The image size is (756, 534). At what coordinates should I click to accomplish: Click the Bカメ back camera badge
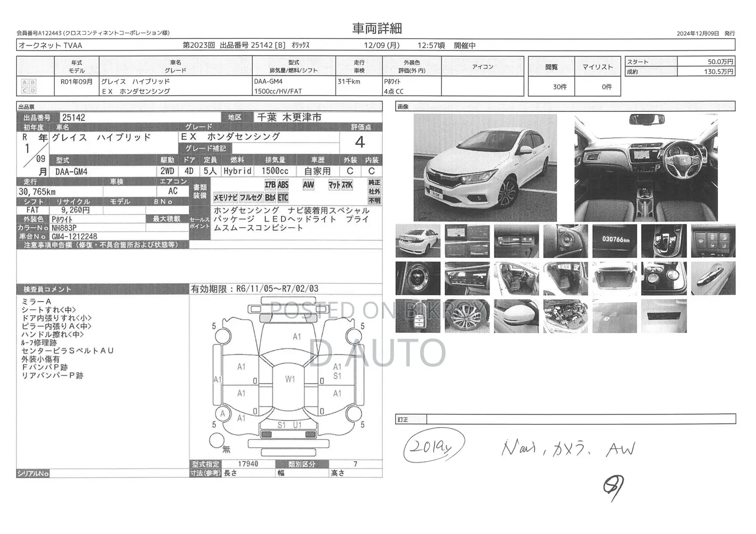[270, 197]
